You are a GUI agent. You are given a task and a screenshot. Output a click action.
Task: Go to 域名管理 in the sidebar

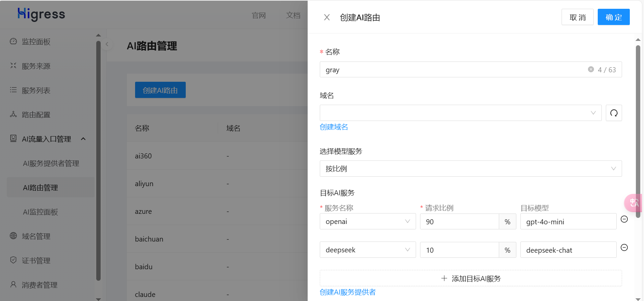point(36,236)
